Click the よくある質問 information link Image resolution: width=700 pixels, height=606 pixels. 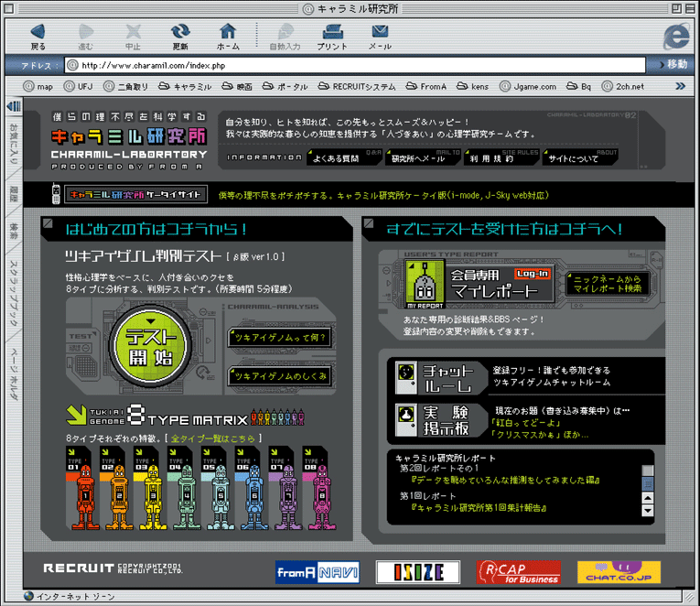[336, 157]
